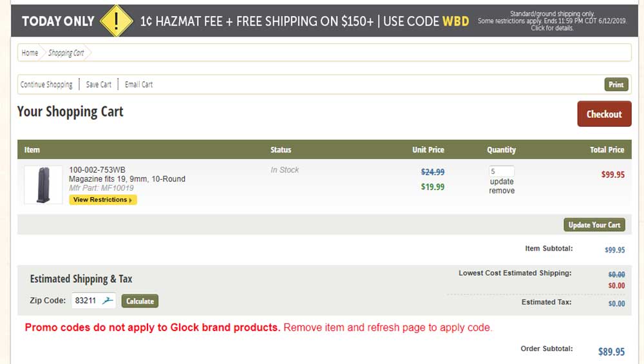Expand View Restrictions for the magazine
The image size is (644, 364).
tap(103, 200)
